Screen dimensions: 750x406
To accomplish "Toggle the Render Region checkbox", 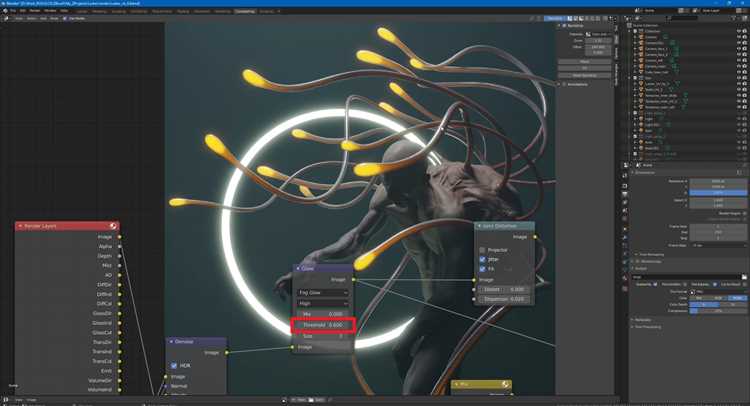I will point(744,213).
